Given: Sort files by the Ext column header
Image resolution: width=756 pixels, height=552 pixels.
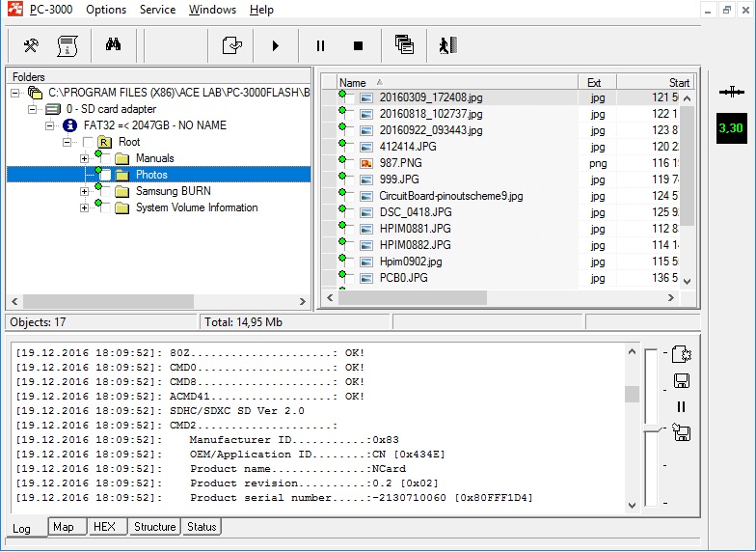Looking at the screenshot, I should (595, 83).
